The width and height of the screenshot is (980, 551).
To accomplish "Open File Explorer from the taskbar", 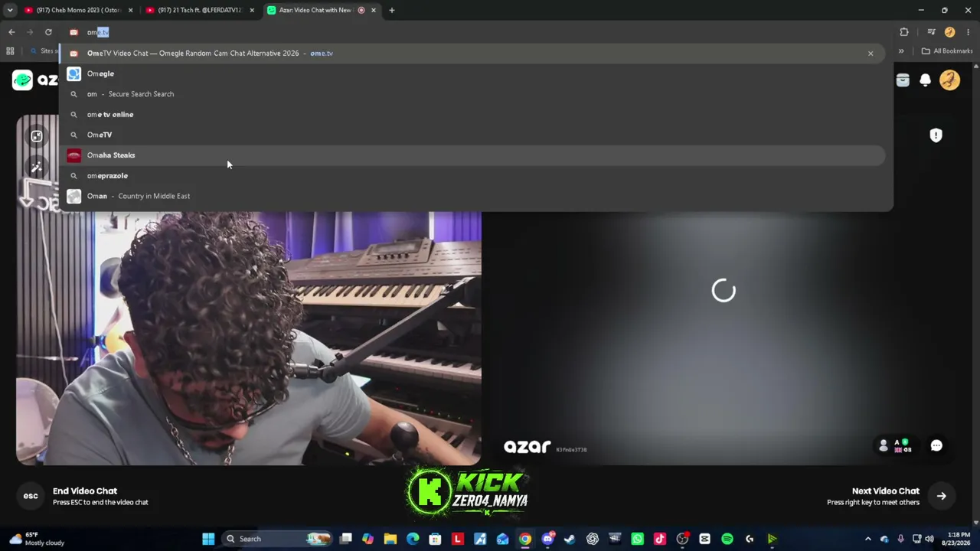I will [390, 539].
